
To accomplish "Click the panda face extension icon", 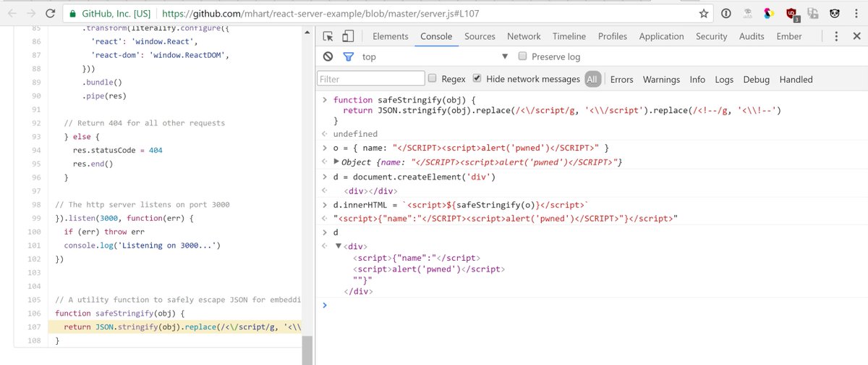I will 834,14.
